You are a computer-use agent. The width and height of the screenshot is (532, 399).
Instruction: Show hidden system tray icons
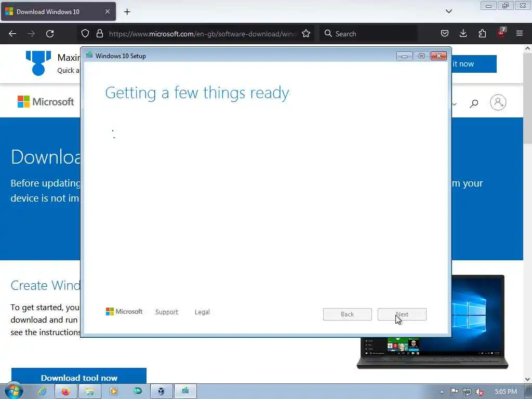pyautogui.click(x=442, y=392)
